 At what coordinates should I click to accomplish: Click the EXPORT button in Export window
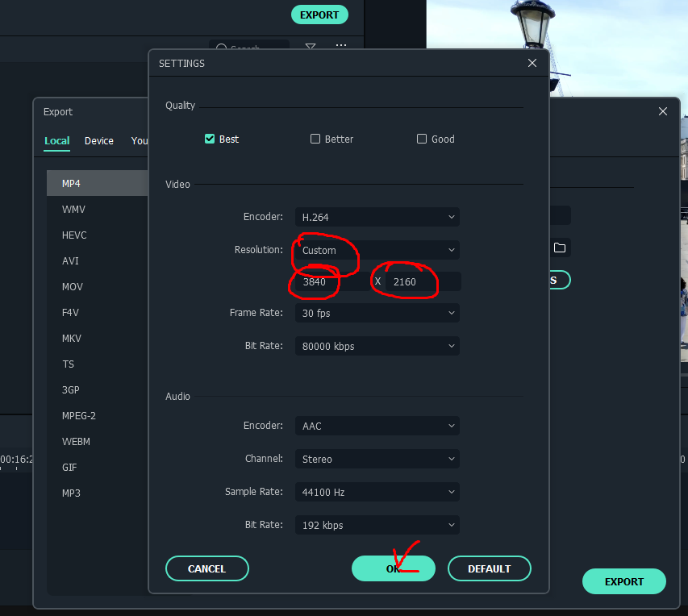click(624, 581)
